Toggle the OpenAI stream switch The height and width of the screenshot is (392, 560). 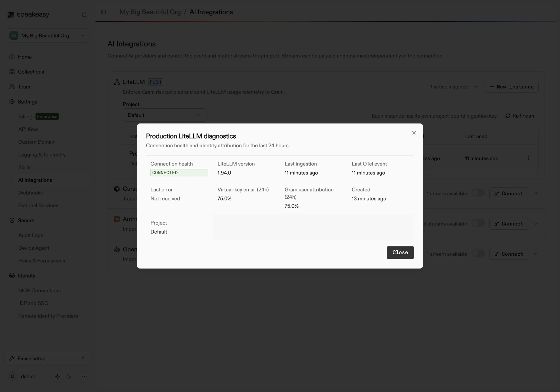478,253
